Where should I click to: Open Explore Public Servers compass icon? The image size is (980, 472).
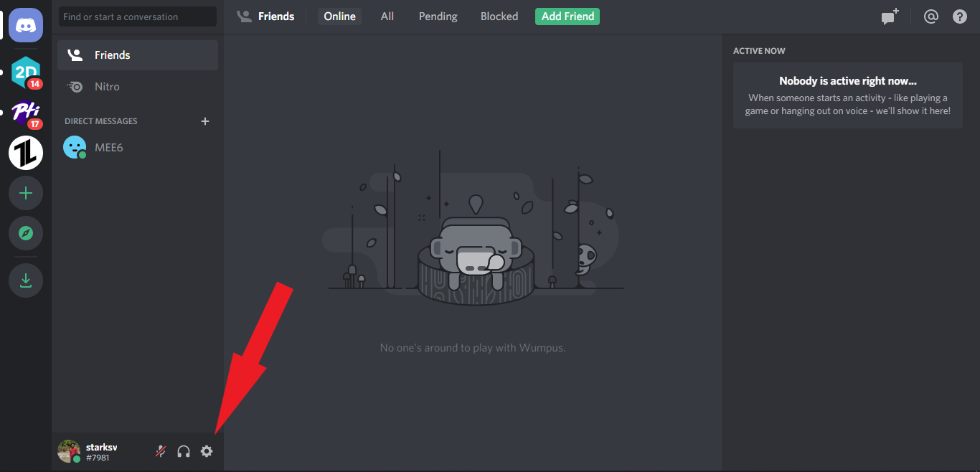tap(26, 233)
